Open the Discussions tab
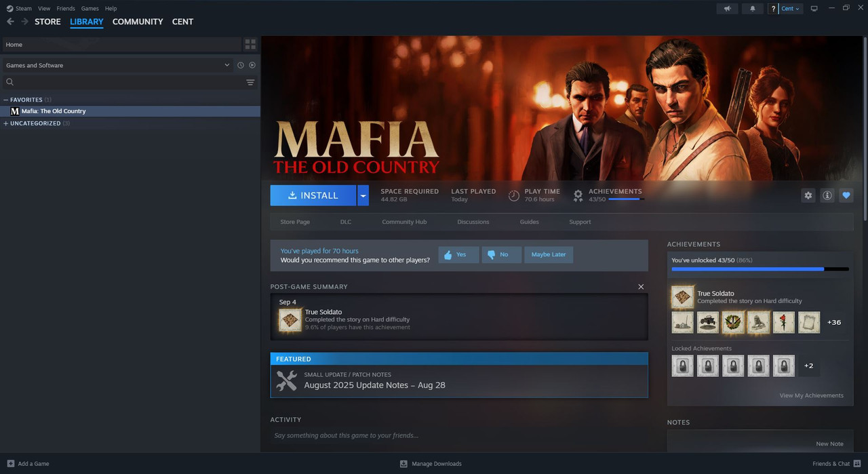Viewport: 868px width, 474px height. click(473, 222)
